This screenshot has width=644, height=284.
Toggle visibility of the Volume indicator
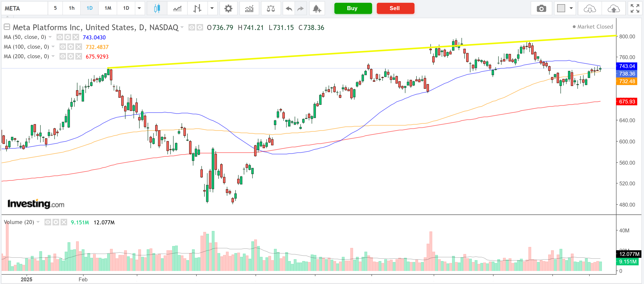coord(48,222)
